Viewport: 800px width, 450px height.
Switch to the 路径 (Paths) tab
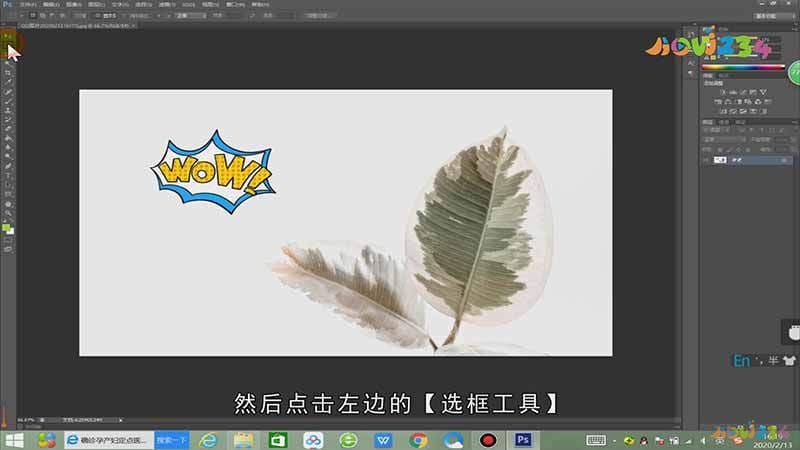[740, 122]
